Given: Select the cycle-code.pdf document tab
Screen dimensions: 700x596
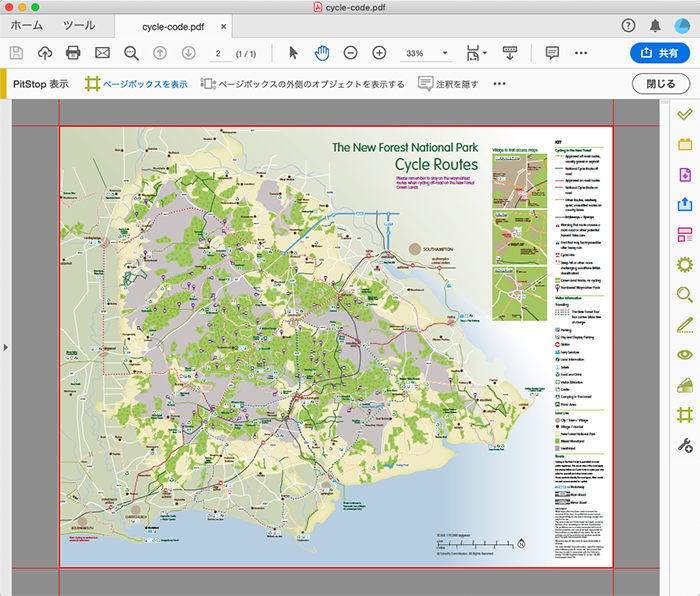Looking at the screenshot, I should [173, 27].
